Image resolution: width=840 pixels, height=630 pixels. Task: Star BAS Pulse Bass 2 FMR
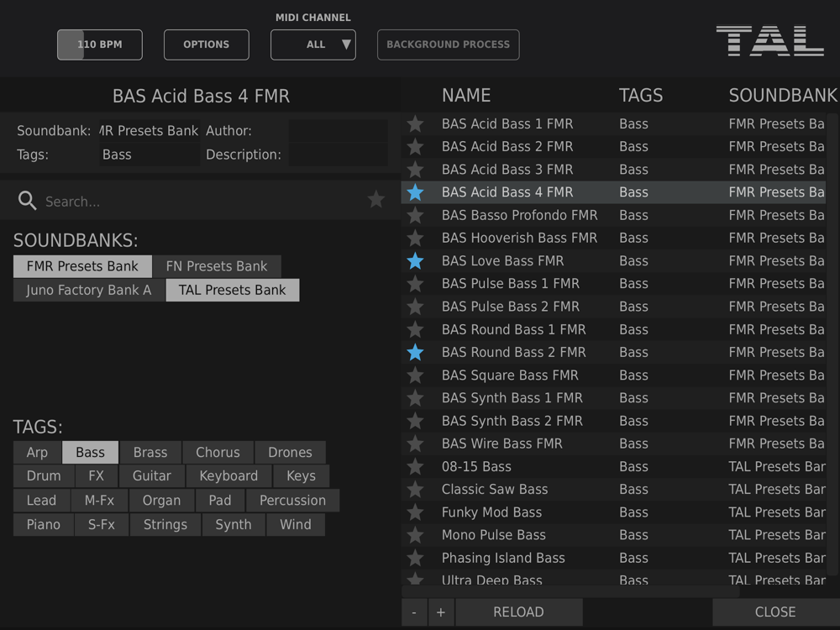click(415, 307)
